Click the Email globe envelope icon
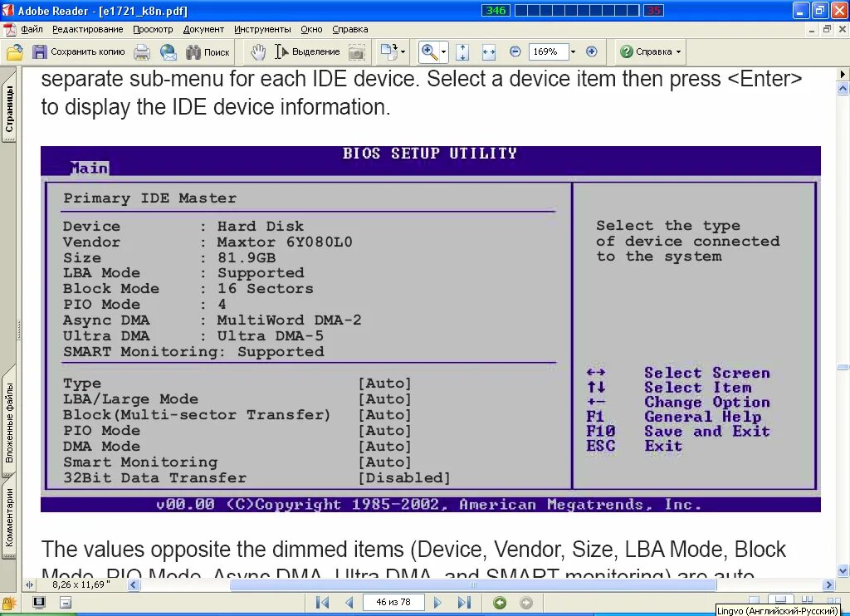850x616 pixels. click(x=169, y=52)
